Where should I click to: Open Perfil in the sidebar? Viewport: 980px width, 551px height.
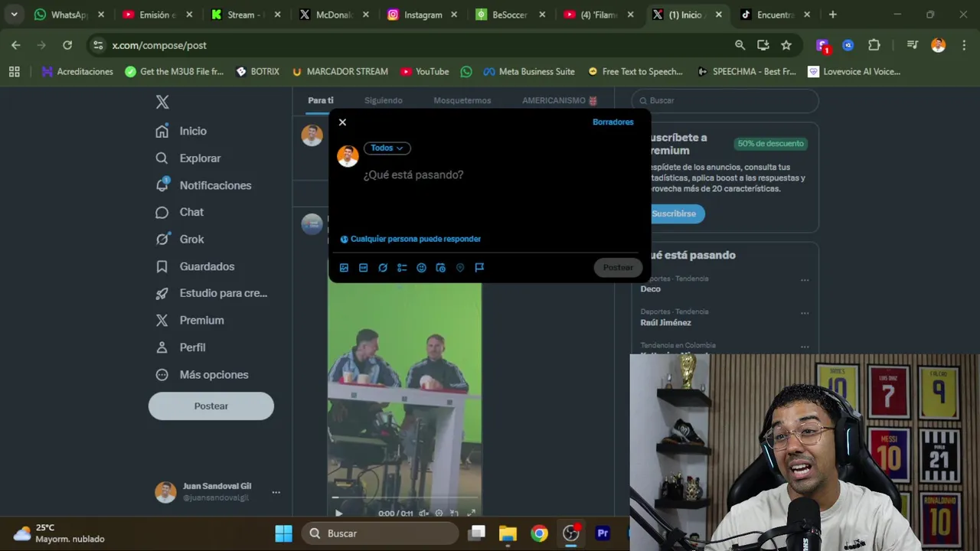click(x=181, y=347)
